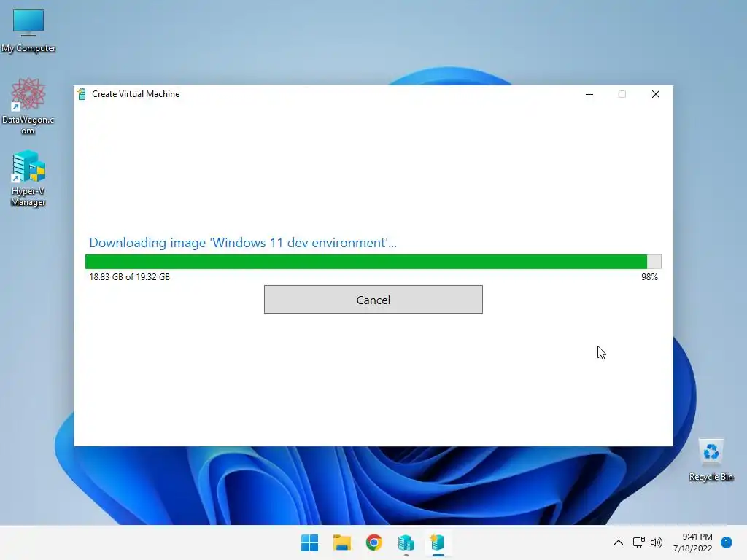Click the 'Downloading image' status text
Viewport: 747px width, 560px height.
pyautogui.click(x=243, y=243)
